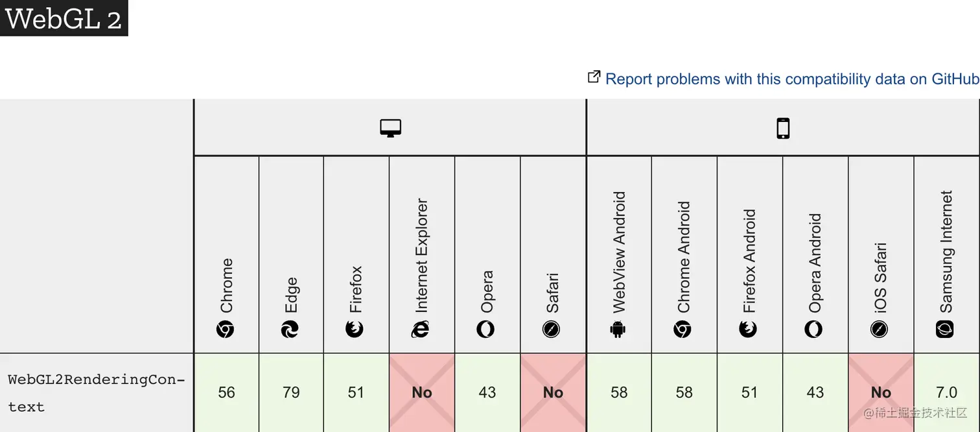This screenshot has height=432, width=980.
Task: Expand Internet Explorer No support cell
Action: click(422, 392)
